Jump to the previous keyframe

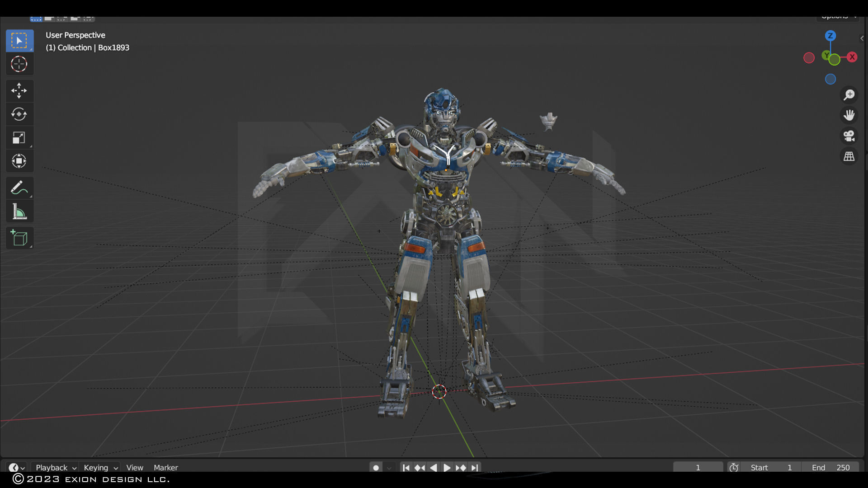click(x=420, y=468)
